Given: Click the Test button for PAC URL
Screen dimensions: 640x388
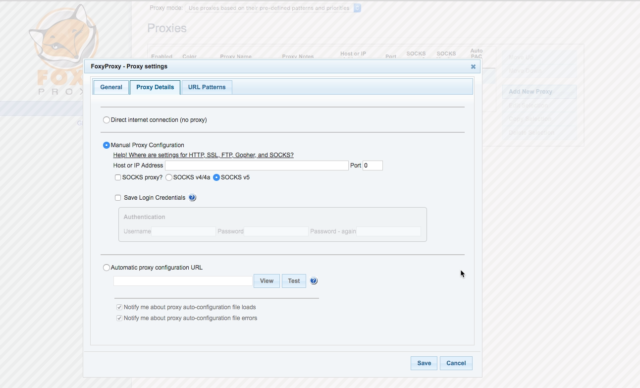Looking at the screenshot, I should [x=294, y=281].
